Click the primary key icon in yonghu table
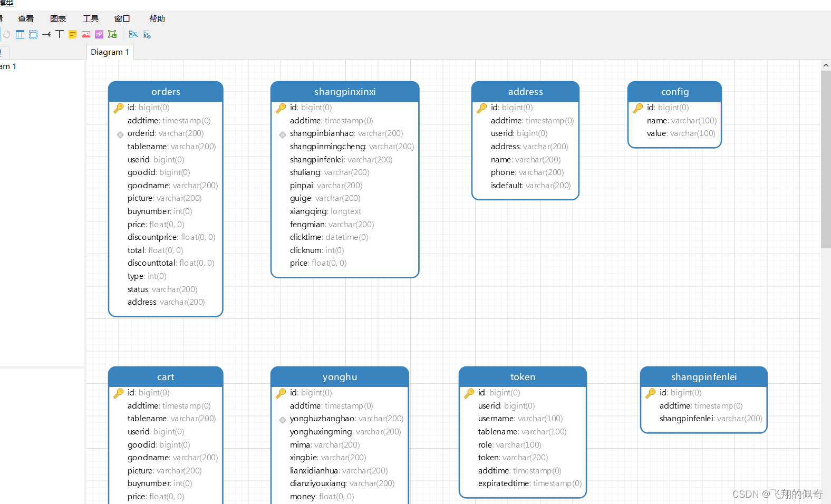This screenshot has height=504, width=831. click(x=281, y=393)
